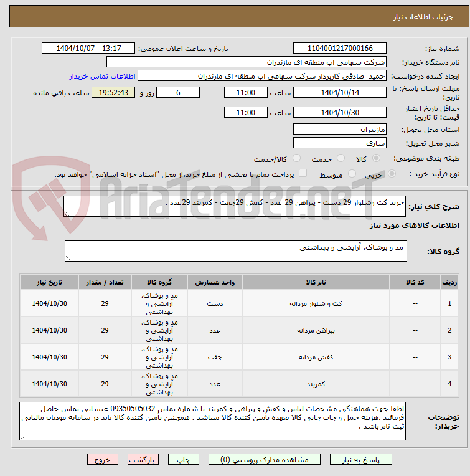Select the کالا/خدمت radio button

point(296,158)
